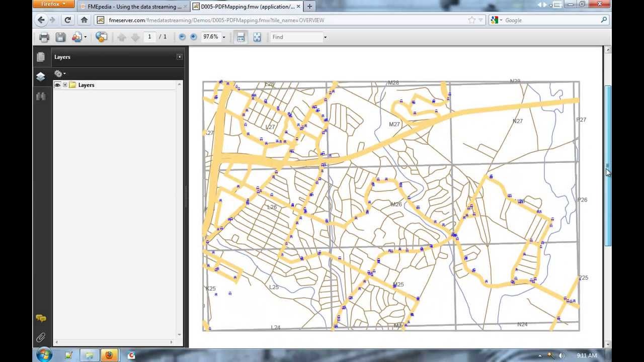This screenshot has height=362, width=644.
Task: Open the search binoculars panel
Action: pyautogui.click(x=41, y=96)
